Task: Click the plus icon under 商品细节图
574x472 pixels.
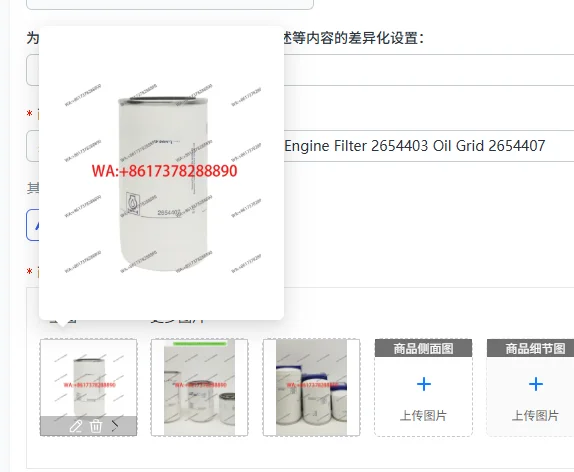Action: [x=536, y=384]
